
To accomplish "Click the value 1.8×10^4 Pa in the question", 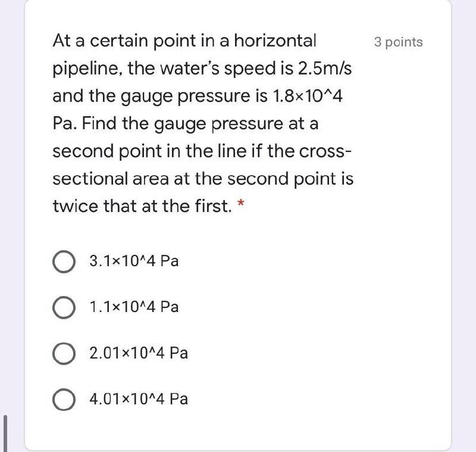I will (311, 96).
